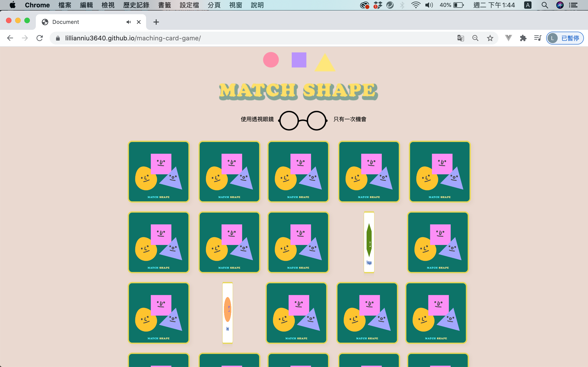
Task: Click the extensions puzzle piece icon
Action: (x=523, y=38)
